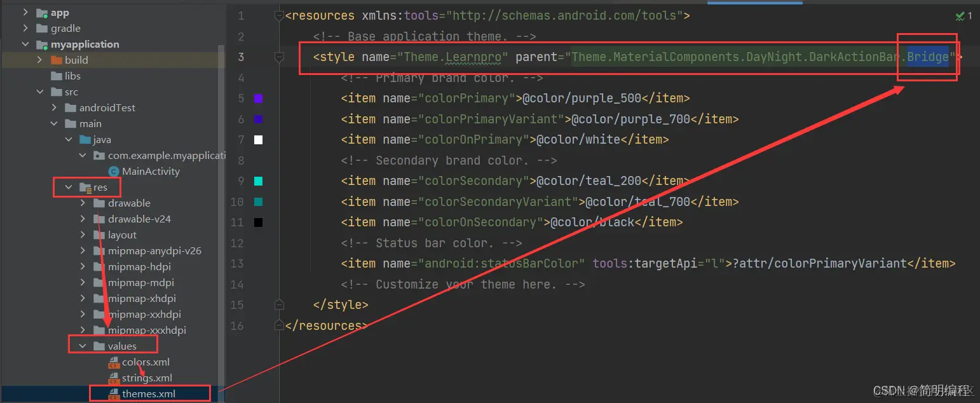Click the blue java source folder icon
Screen dimensions: 980x403
coord(85,139)
